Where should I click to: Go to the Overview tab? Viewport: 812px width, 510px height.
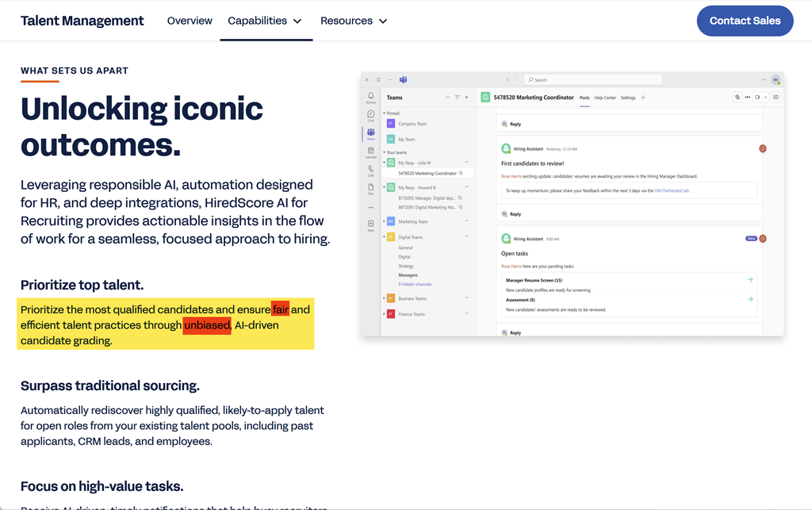point(190,21)
